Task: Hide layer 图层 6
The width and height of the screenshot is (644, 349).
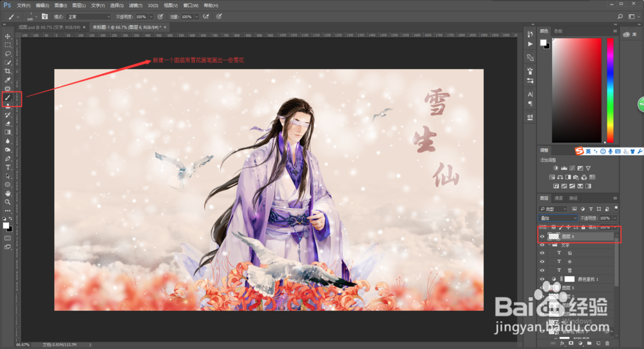Action: (542, 236)
